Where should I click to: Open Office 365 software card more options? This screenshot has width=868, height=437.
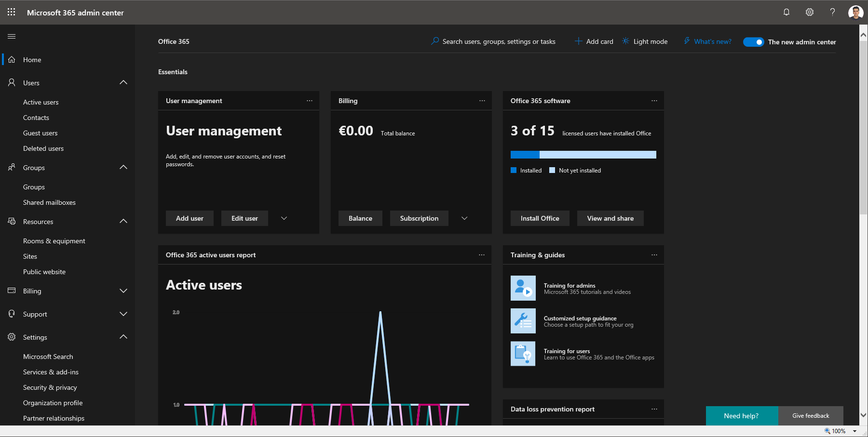coord(654,101)
